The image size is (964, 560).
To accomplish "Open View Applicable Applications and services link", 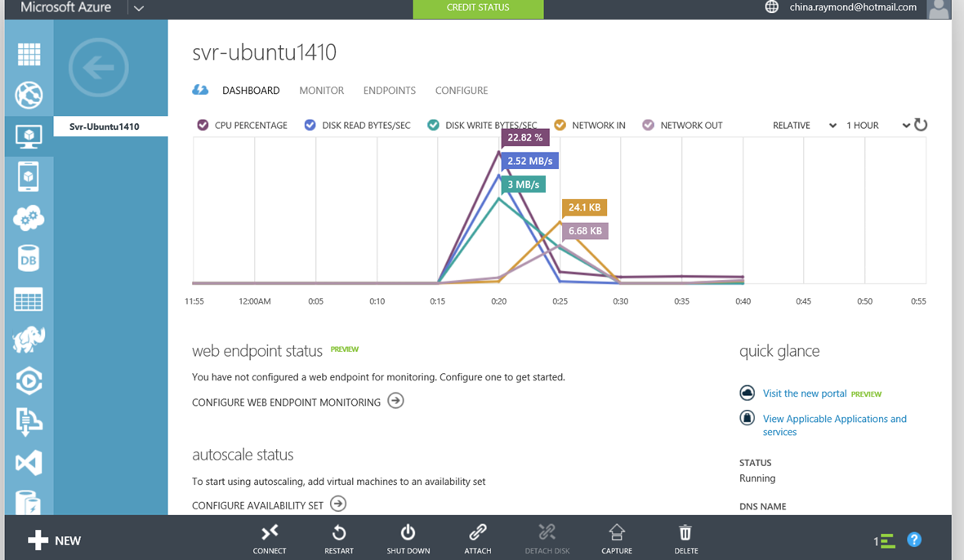I will click(834, 425).
